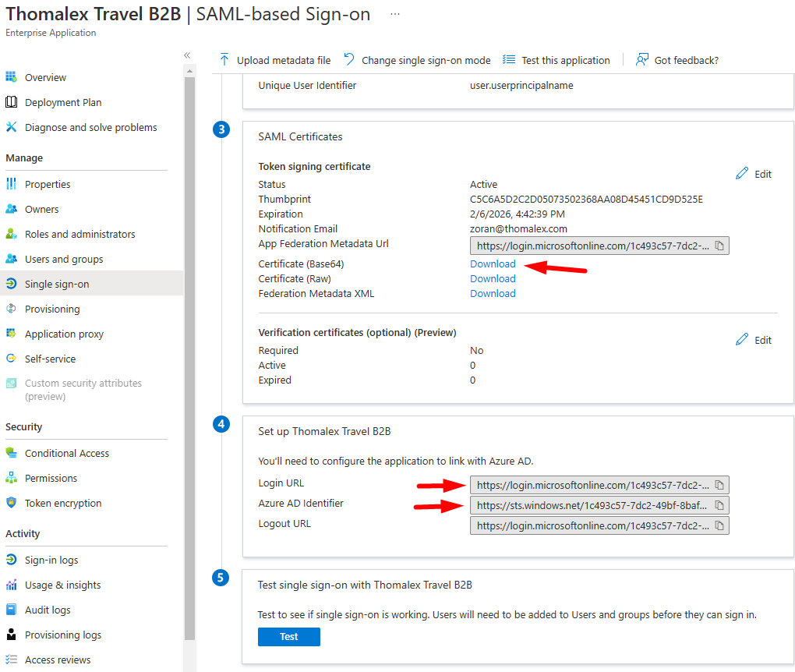Click the Azure AD Identifier field

click(599, 505)
